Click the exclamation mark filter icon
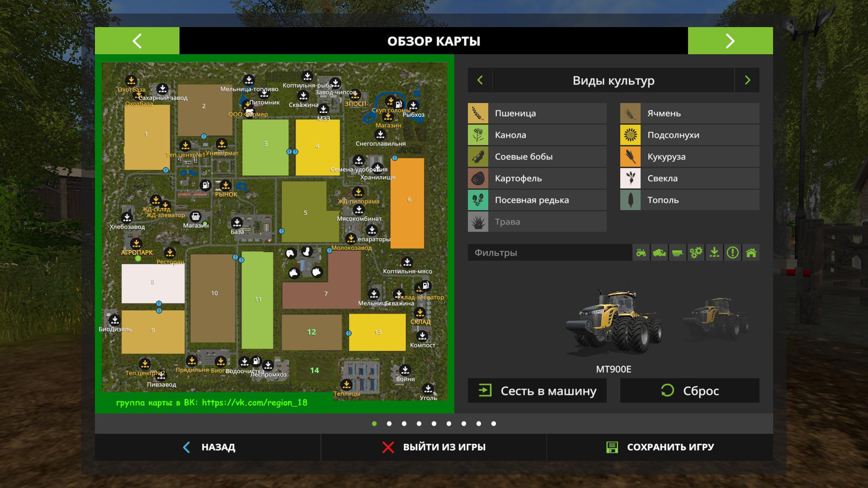The height and width of the screenshot is (488, 868). (733, 253)
